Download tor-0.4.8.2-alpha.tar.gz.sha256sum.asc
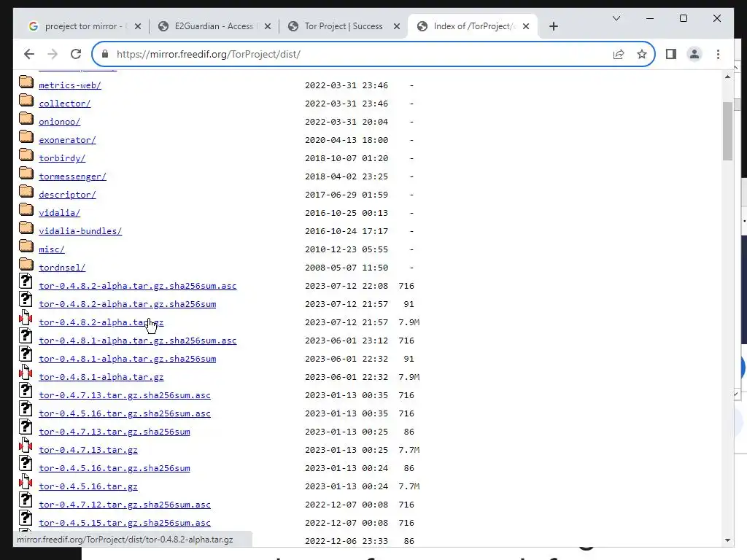 point(138,286)
